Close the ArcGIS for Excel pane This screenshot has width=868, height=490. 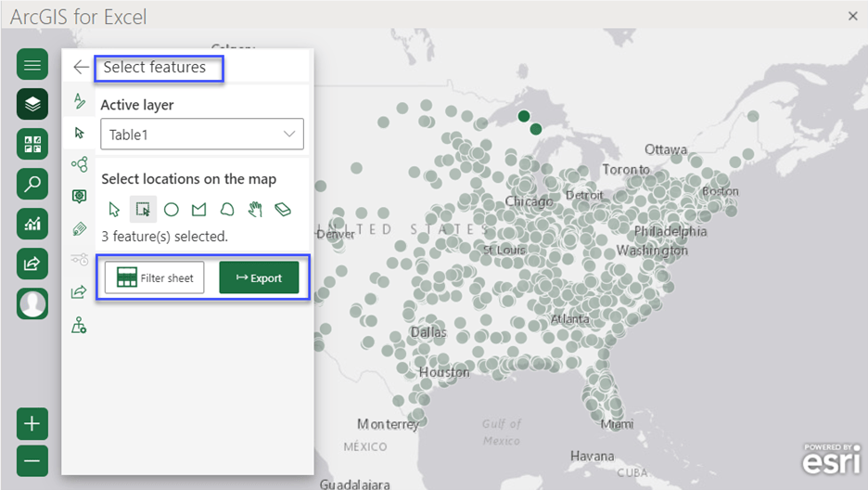pos(852,16)
